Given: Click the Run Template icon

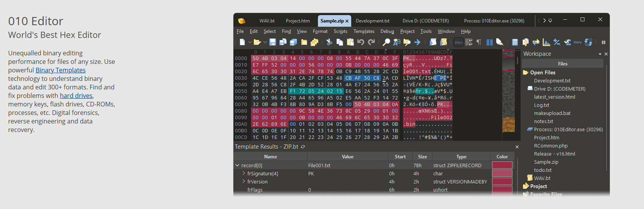Looking at the screenshot, I should click(x=443, y=42).
